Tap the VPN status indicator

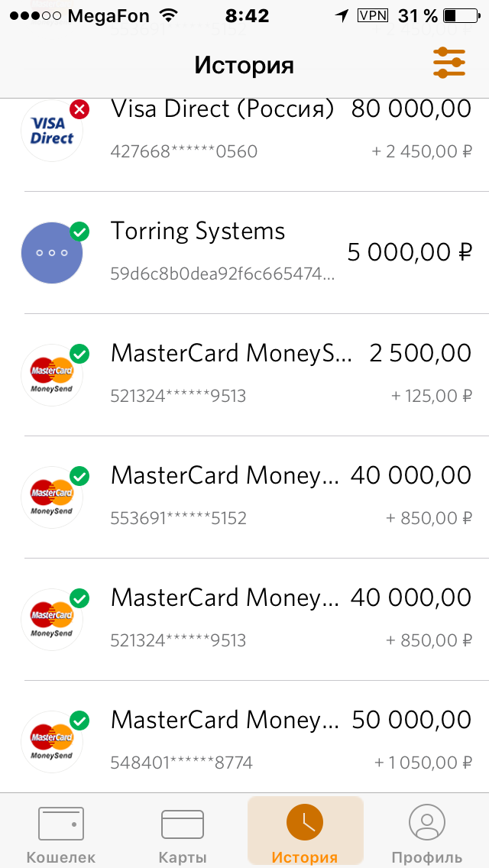[373, 15]
